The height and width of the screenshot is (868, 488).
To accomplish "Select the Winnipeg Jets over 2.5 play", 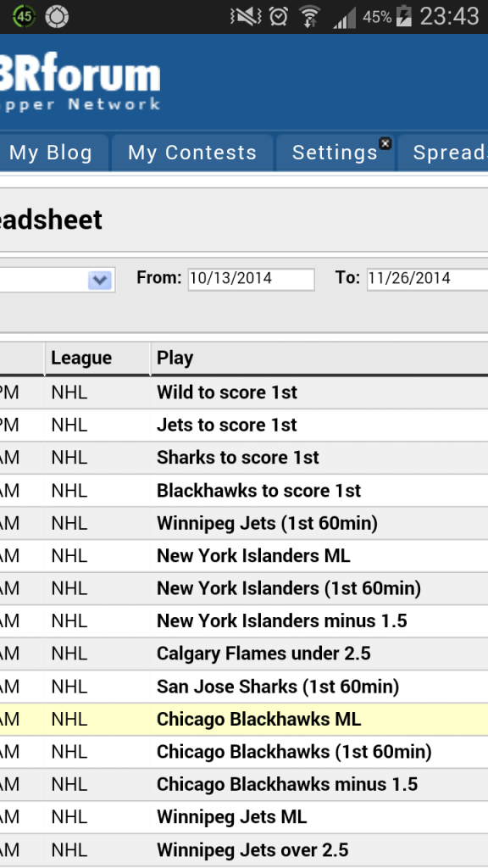I will [x=252, y=849].
